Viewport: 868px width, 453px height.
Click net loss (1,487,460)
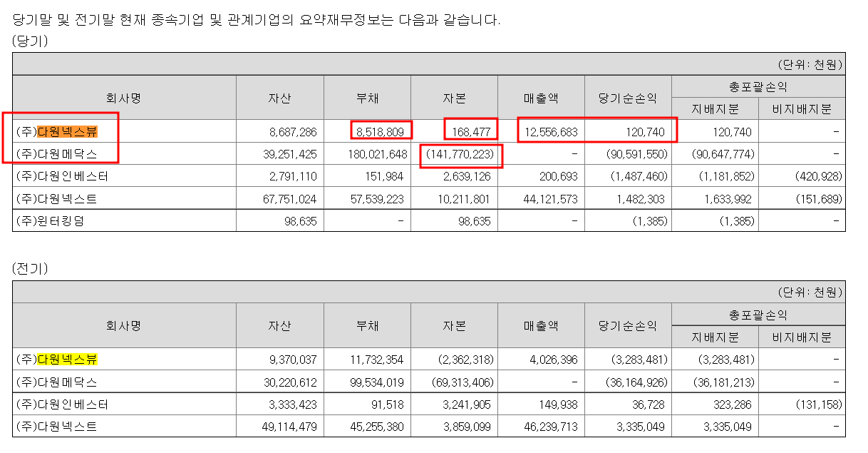pos(641,176)
